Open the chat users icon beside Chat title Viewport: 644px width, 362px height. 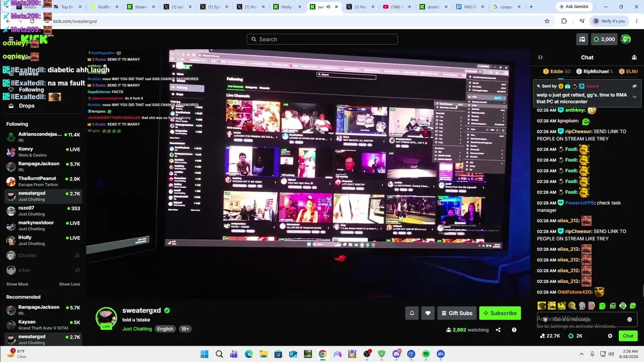click(x=634, y=57)
